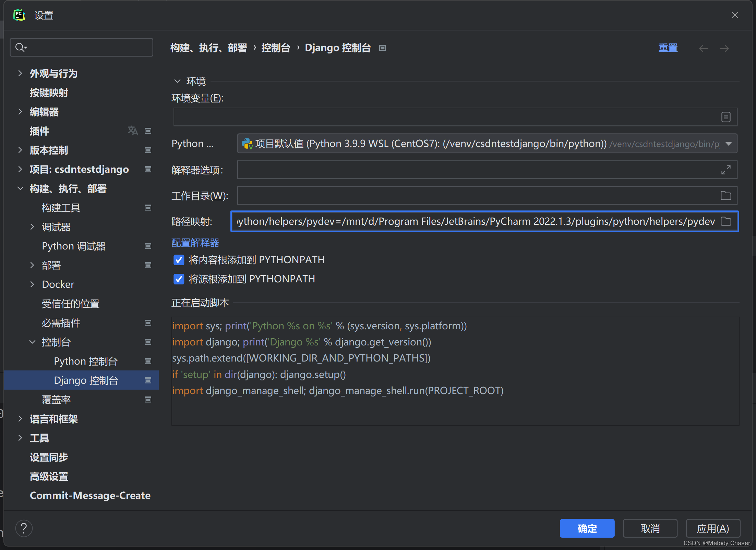The width and height of the screenshot is (756, 550).
Task: Click the project-level icon beside 必需插件
Action: tap(148, 323)
